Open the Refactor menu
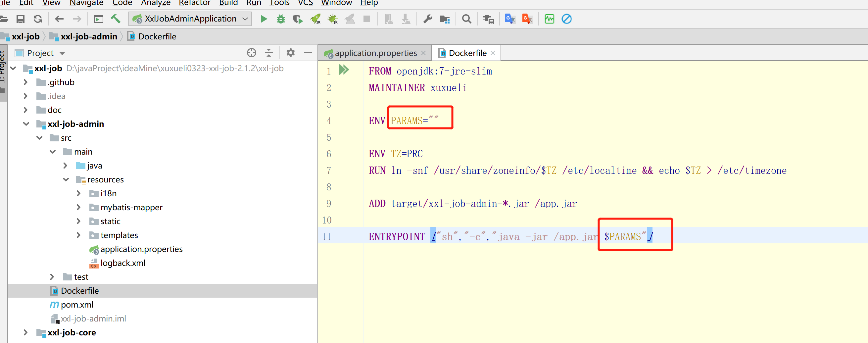This screenshot has width=868, height=343. [x=194, y=3]
